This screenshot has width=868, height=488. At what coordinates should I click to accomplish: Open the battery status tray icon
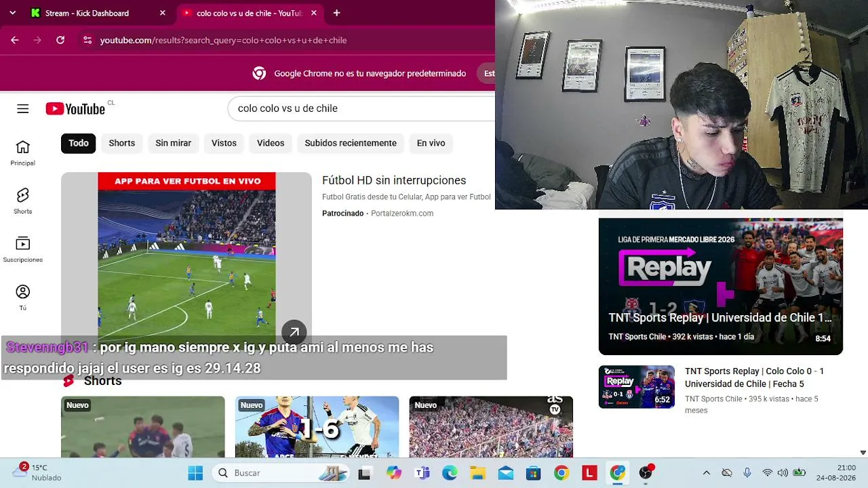(800, 473)
